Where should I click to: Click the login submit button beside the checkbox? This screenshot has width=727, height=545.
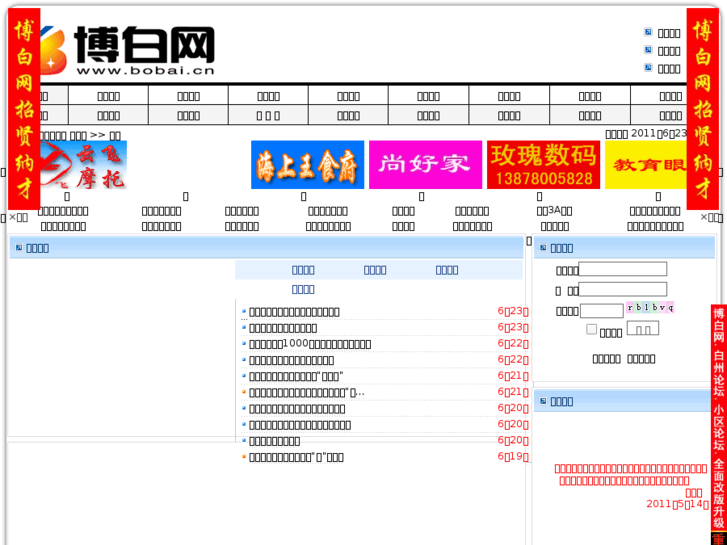tap(643, 328)
